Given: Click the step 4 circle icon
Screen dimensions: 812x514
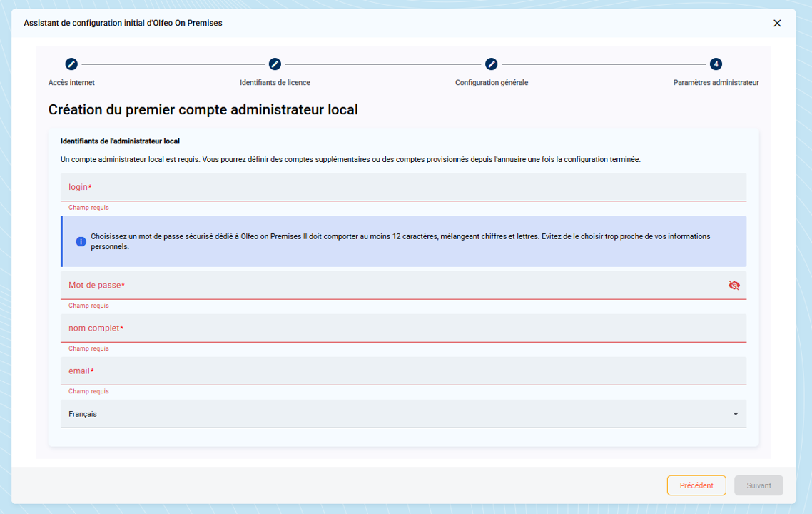Looking at the screenshot, I should pyautogui.click(x=716, y=64).
